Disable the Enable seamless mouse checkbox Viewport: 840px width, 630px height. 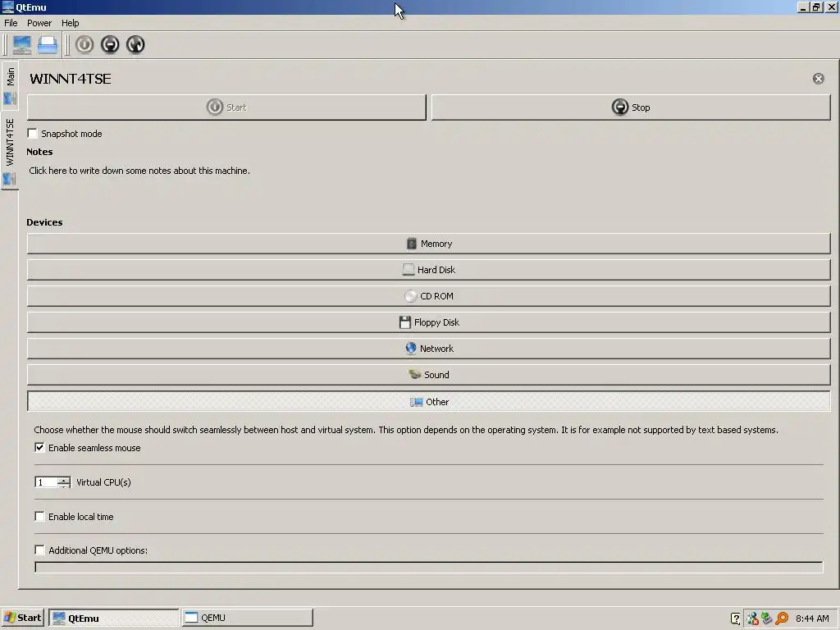[39, 447]
